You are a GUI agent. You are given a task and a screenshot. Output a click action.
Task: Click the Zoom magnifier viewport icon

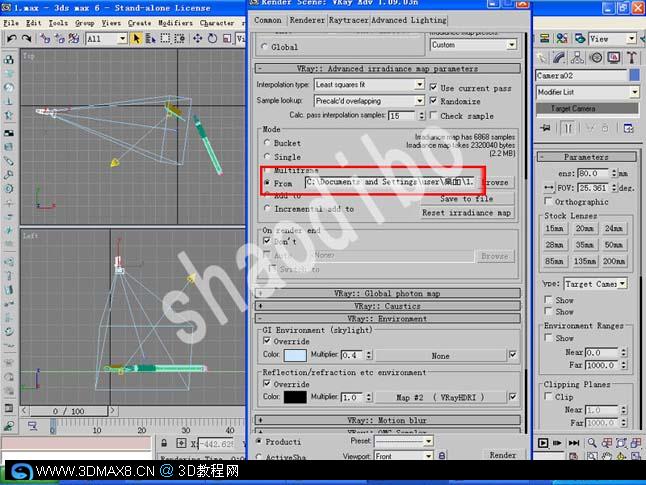592,443
